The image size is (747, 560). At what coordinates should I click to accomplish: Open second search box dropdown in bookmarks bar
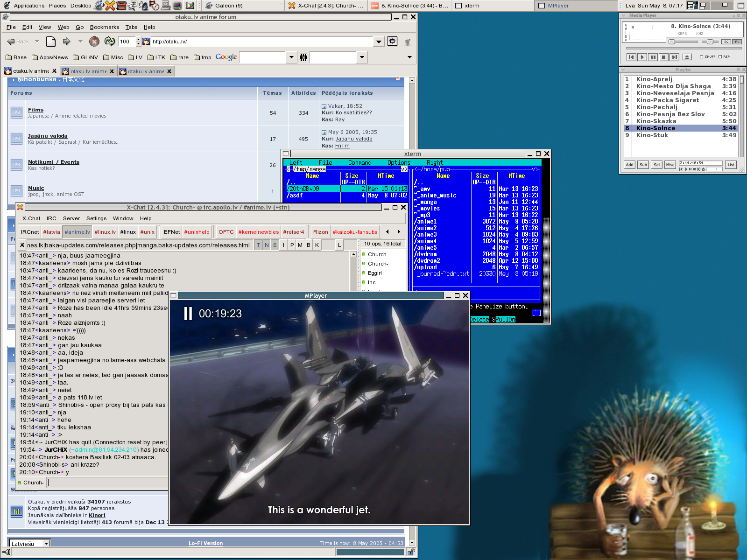[362, 57]
